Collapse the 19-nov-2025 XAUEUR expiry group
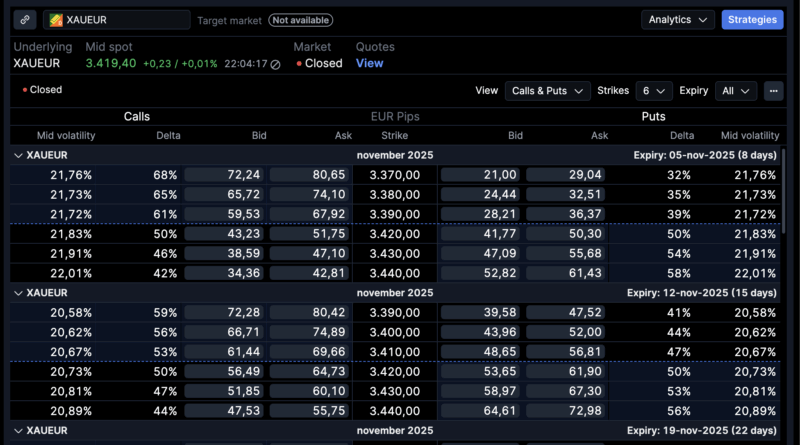Viewport: 800px width, 445px height. click(18, 430)
